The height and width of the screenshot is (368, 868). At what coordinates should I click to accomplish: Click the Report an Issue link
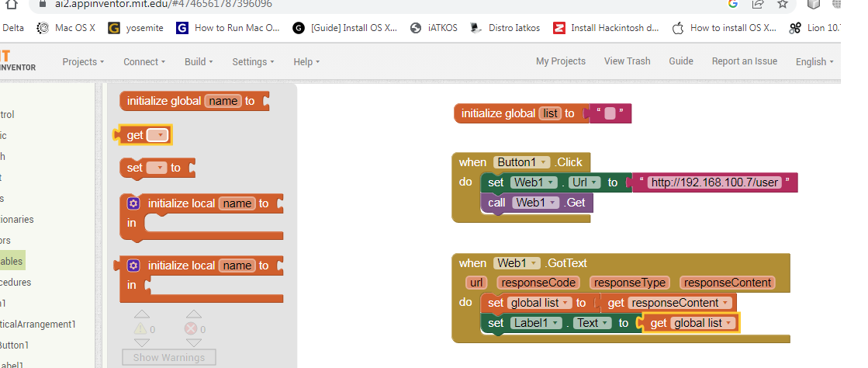744,61
